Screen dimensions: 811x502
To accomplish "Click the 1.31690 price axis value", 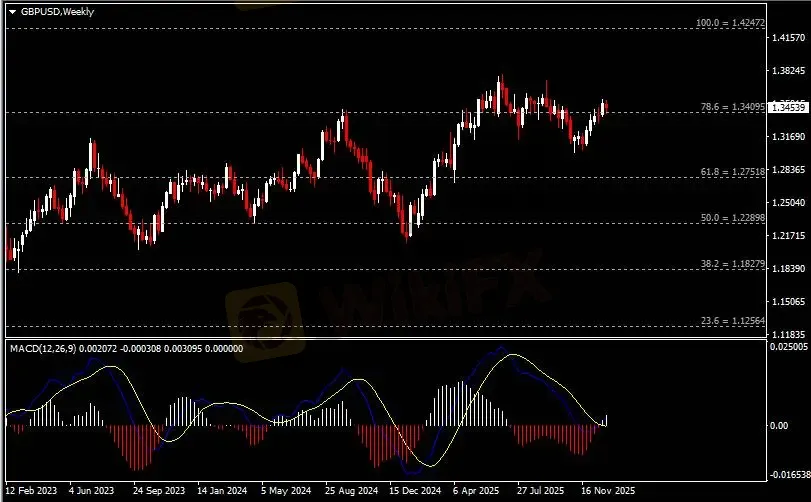I will tap(788, 136).
